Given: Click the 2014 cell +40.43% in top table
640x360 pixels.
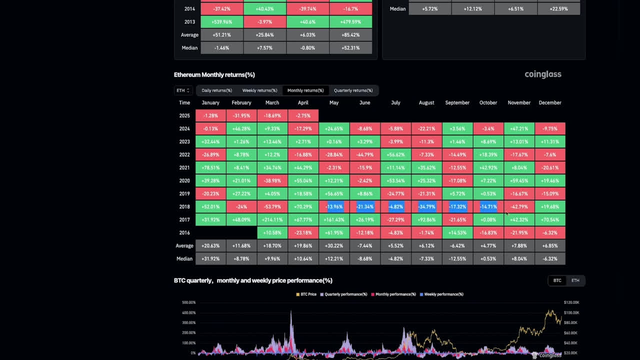Looking at the screenshot, I should click(x=264, y=9).
